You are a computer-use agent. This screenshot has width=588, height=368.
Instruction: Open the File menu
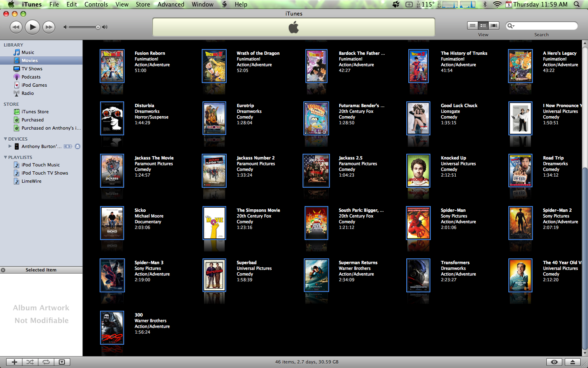click(54, 4)
